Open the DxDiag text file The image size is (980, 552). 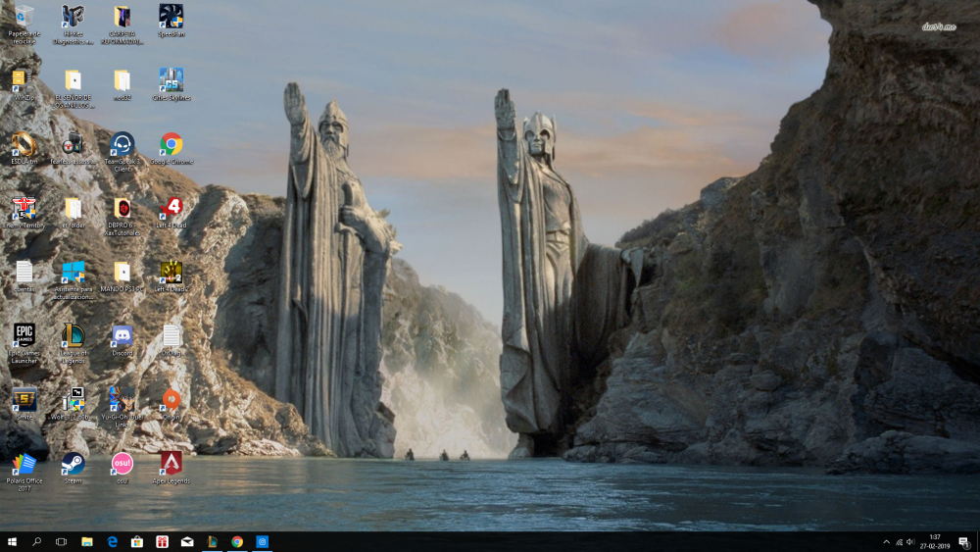[x=171, y=339]
